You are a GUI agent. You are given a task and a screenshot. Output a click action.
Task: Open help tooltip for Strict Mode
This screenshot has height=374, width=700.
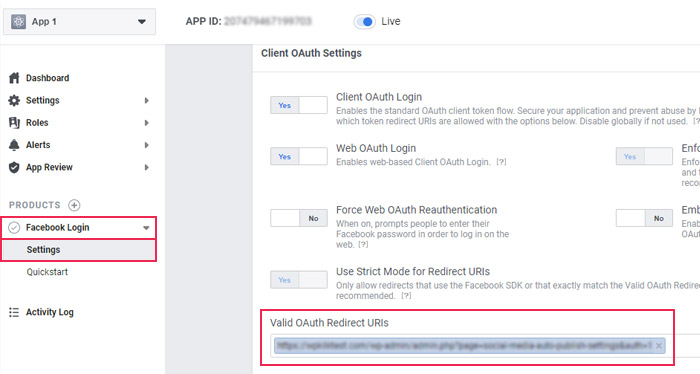click(406, 296)
